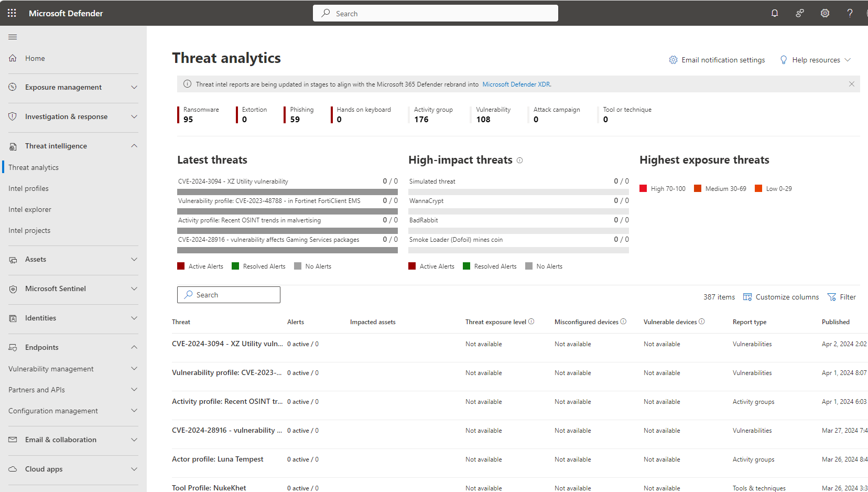Sort by Published column header
Viewport: 868px width, 492px height.
[x=836, y=322]
